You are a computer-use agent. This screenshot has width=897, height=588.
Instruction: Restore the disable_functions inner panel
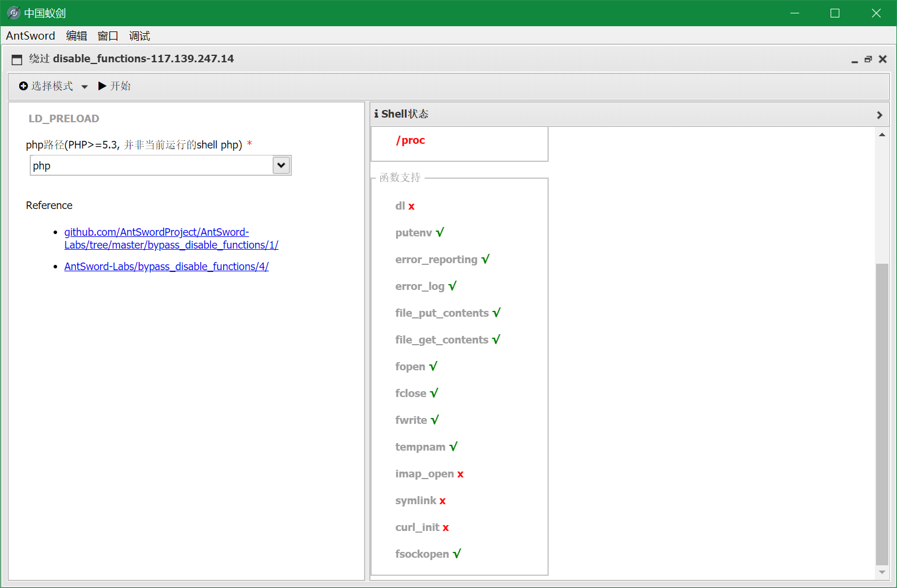point(868,59)
